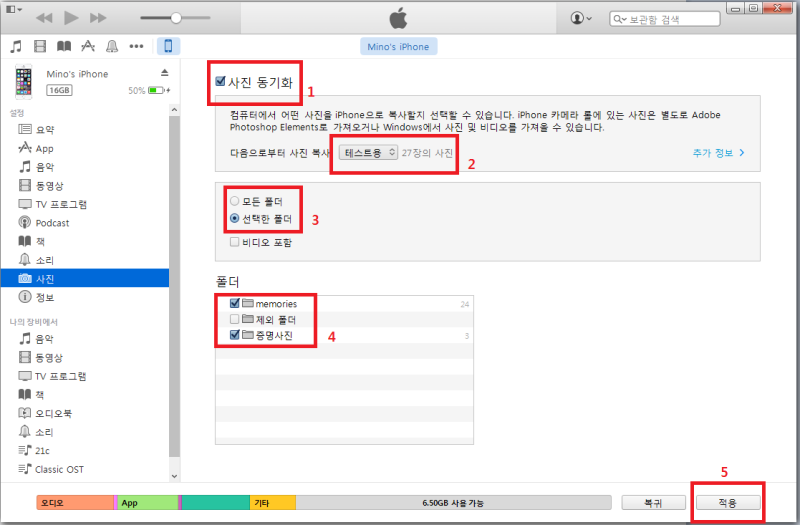Select the 선택한 폴더 radio button
Screen dimensions: 800x525
click(234, 218)
